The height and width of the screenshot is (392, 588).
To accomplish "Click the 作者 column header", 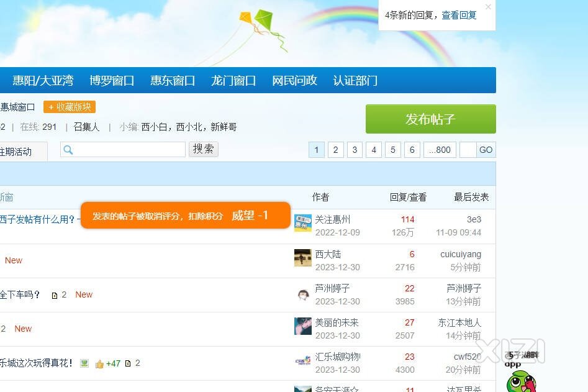I will [x=320, y=198].
